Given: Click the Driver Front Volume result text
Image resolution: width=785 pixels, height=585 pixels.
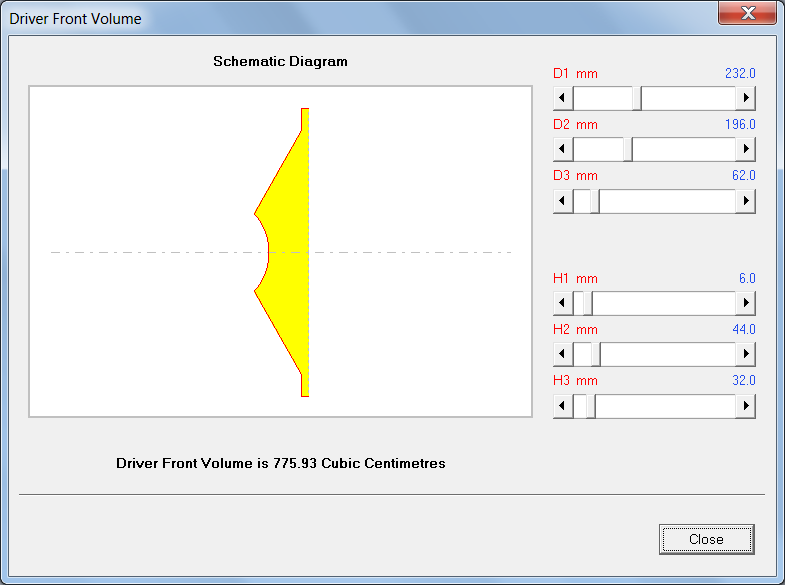Looking at the screenshot, I should [281, 463].
